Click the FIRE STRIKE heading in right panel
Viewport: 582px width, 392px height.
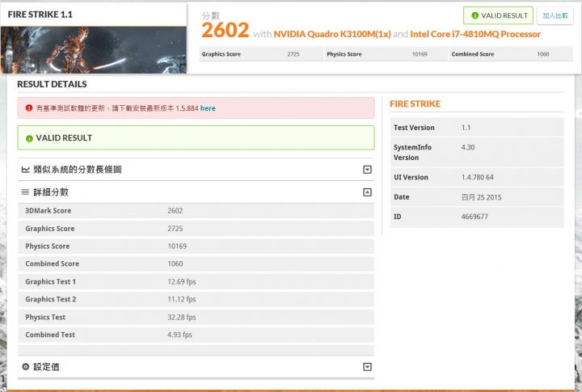pyautogui.click(x=415, y=104)
